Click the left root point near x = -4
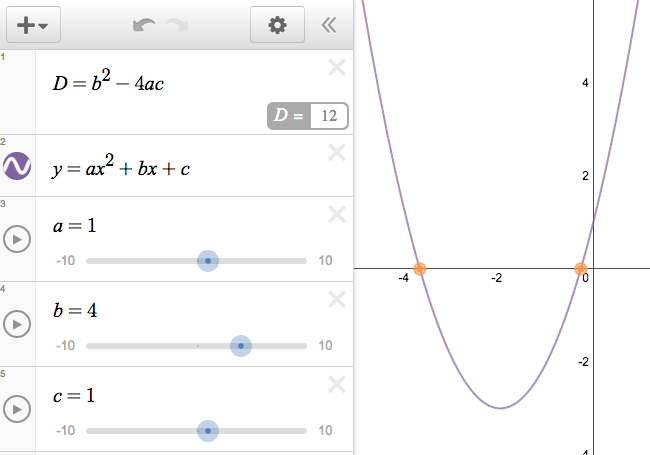Screen dimensions: 650x455 [x=420, y=268]
